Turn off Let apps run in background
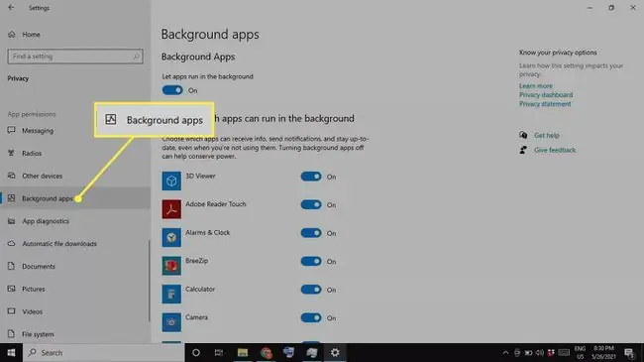 pyautogui.click(x=172, y=90)
